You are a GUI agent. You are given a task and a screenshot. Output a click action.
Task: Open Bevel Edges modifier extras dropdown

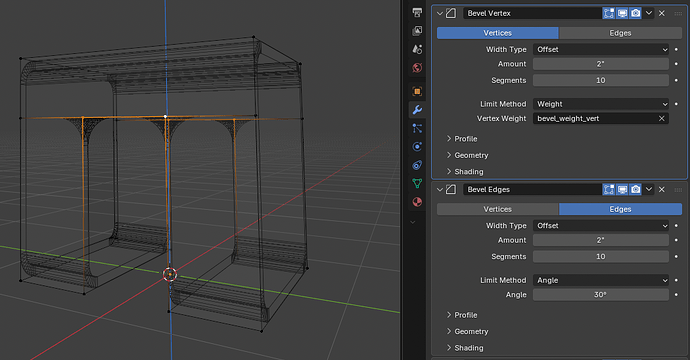click(x=649, y=189)
